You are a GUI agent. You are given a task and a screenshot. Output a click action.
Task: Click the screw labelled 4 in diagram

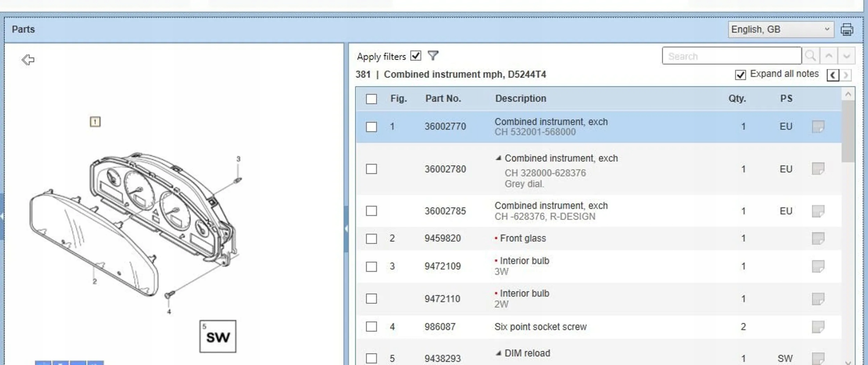[169, 295]
